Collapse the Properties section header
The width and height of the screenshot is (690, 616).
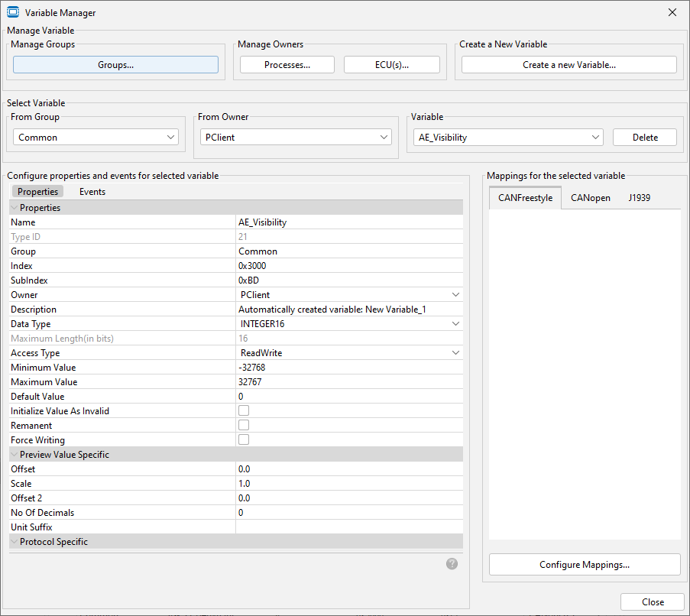click(x=13, y=206)
